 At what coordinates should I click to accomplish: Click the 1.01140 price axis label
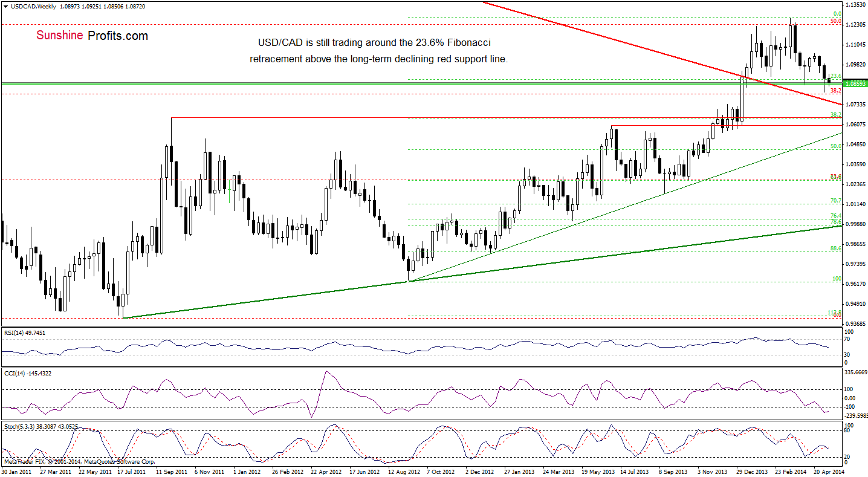pyautogui.click(x=855, y=204)
